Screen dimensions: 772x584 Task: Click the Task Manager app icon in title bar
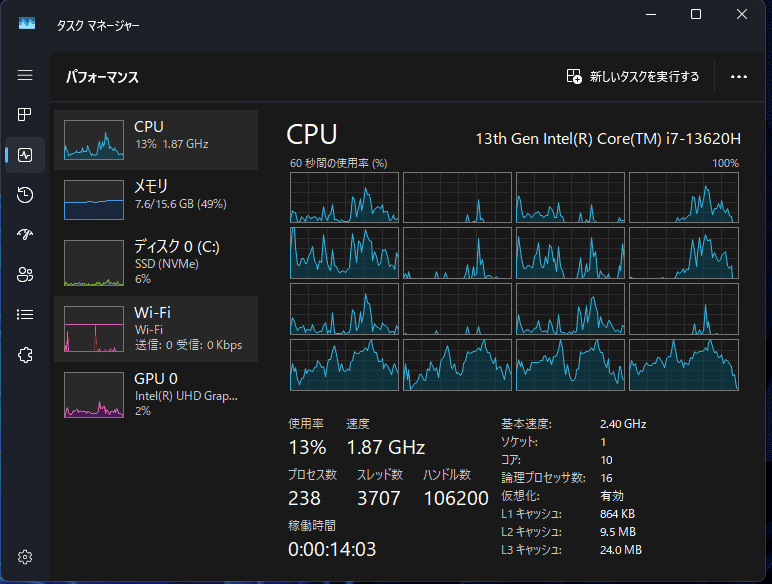tap(27, 23)
